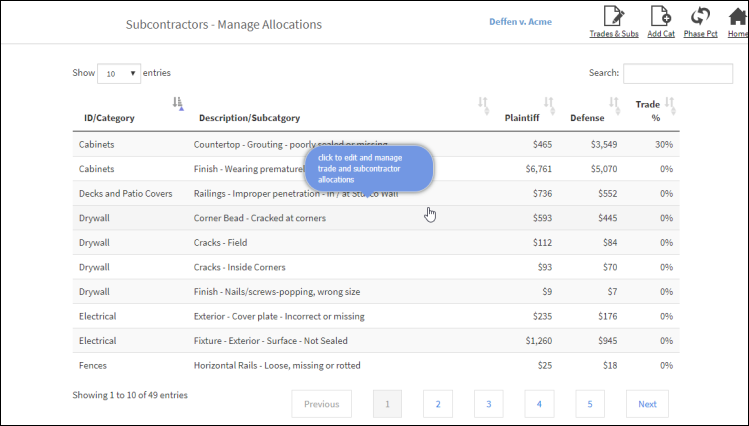Screen dimensions: 749x426
Task: Open the Deffen v. Acme case link
Action: click(x=520, y=22)
